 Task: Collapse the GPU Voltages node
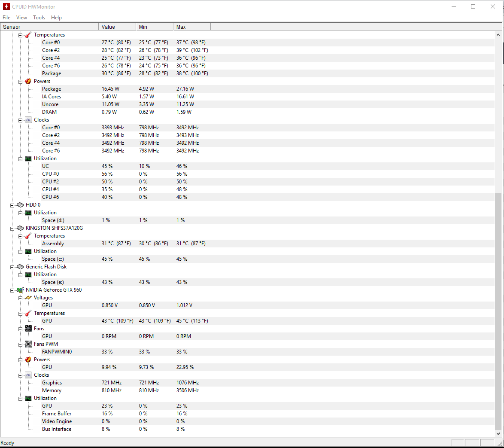(x=20, y=298)
